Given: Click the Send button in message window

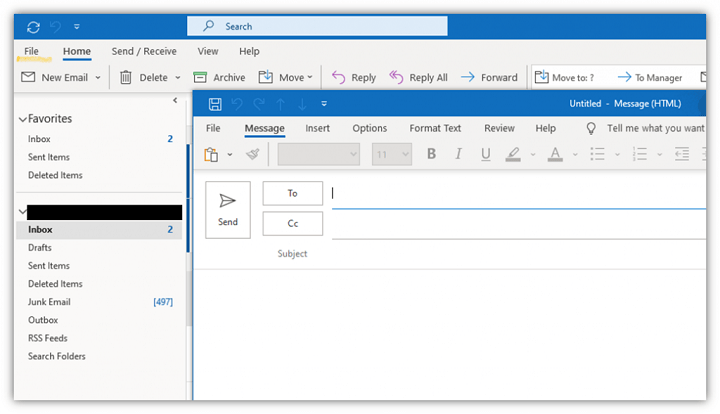Looking at the screenshot, I should click(x=228, y=209).
